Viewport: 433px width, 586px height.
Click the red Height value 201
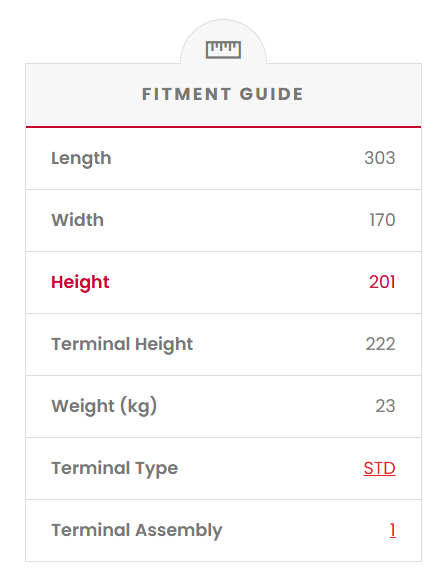click(x=382, y=282)
